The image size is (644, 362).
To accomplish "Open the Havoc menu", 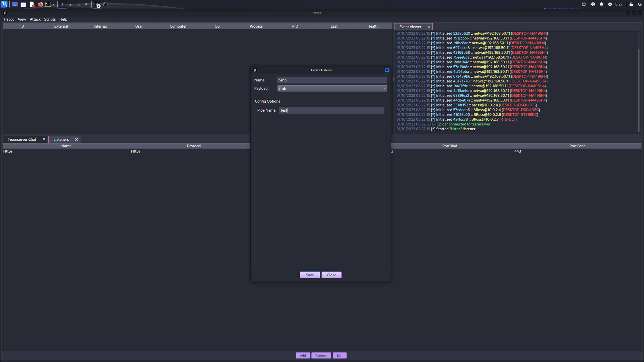I will 9,19.
